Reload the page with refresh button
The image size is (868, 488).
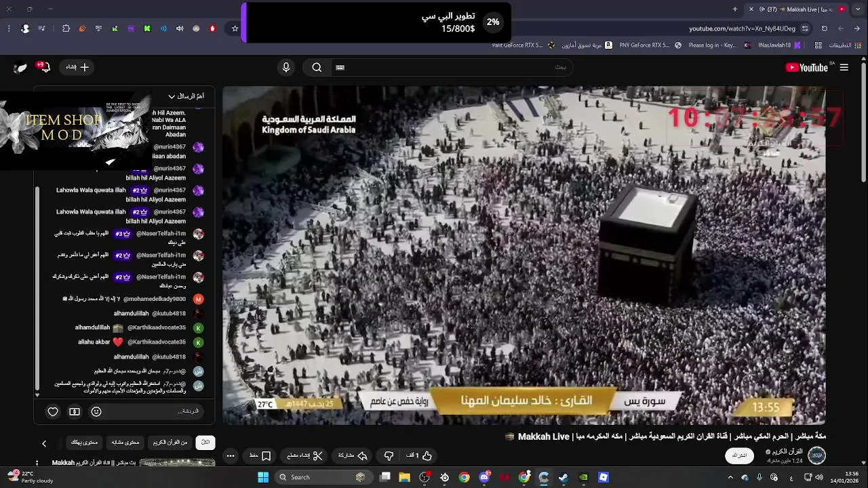pos(825,28)
